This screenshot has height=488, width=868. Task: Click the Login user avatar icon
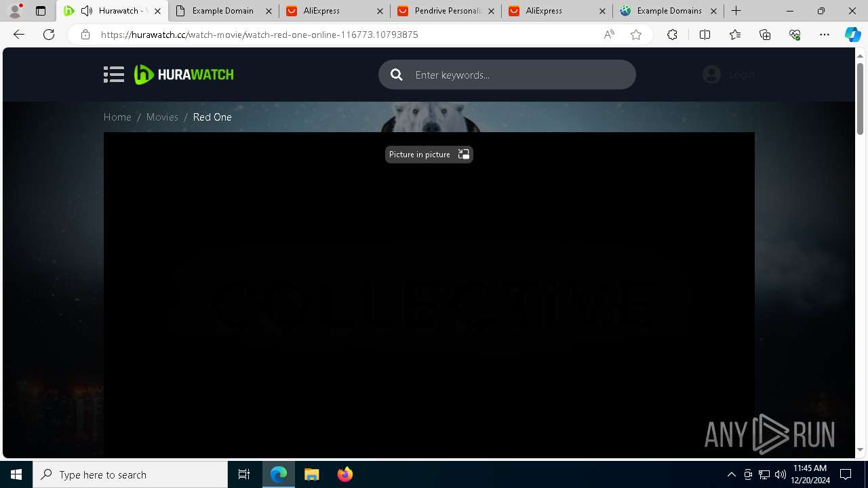(x=711, y=75)
